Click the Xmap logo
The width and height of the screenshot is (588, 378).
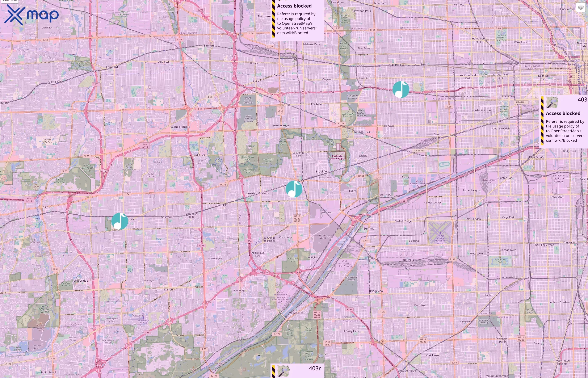[31, 15]
